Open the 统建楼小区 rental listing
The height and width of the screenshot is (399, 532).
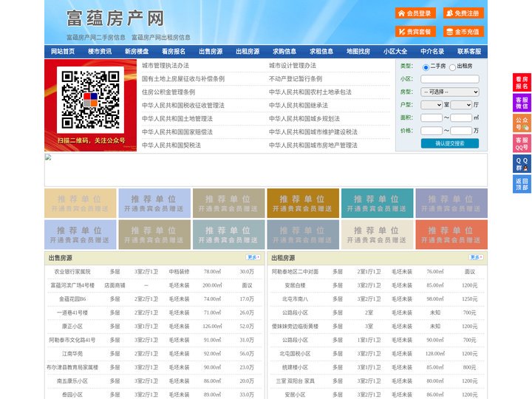tap(295, 367)
